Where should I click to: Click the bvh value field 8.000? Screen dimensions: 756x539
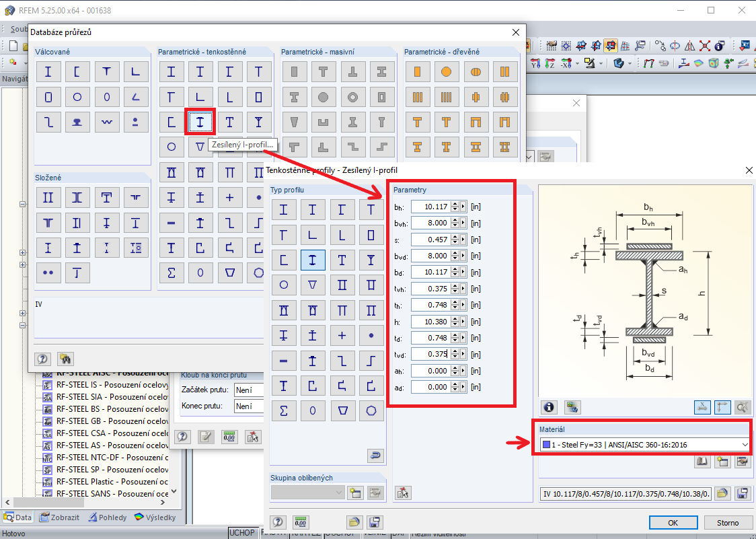point(430,223)
